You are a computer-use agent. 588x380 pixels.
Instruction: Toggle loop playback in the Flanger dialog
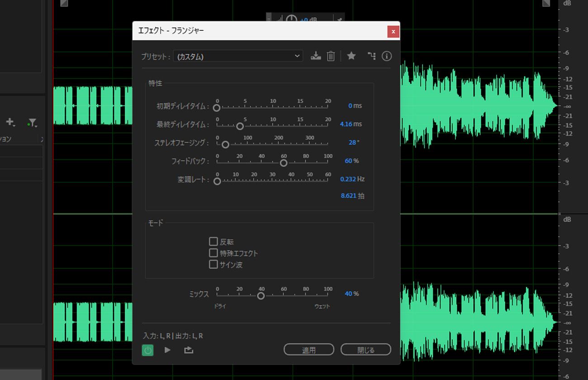coord(189,350)
